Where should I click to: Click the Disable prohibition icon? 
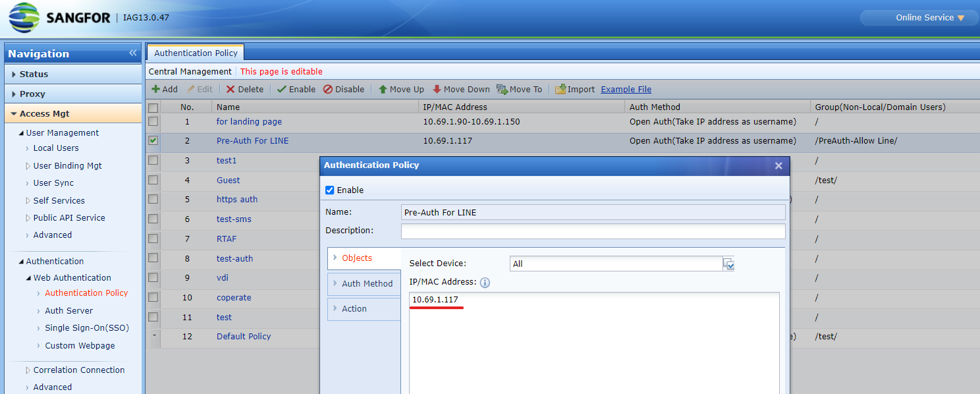click(x=328, y=90)
